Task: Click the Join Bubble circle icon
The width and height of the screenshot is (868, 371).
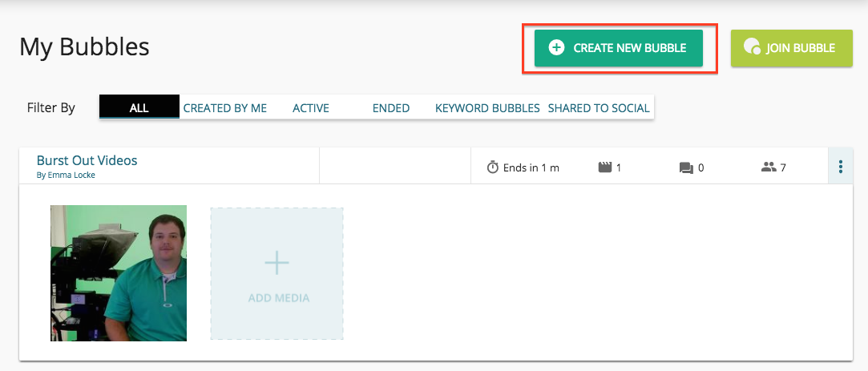Action: point(752,47)
